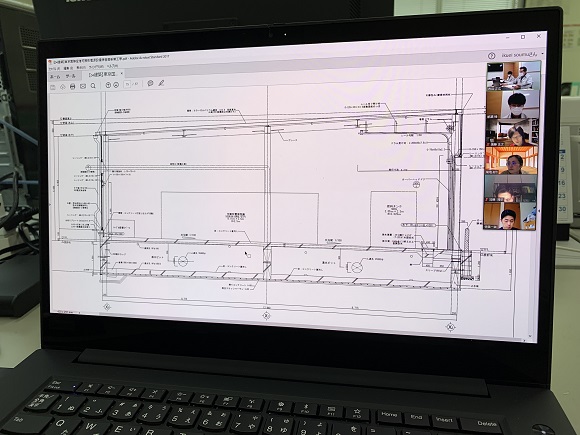Send the file via the envelope icon

point(83,86)
